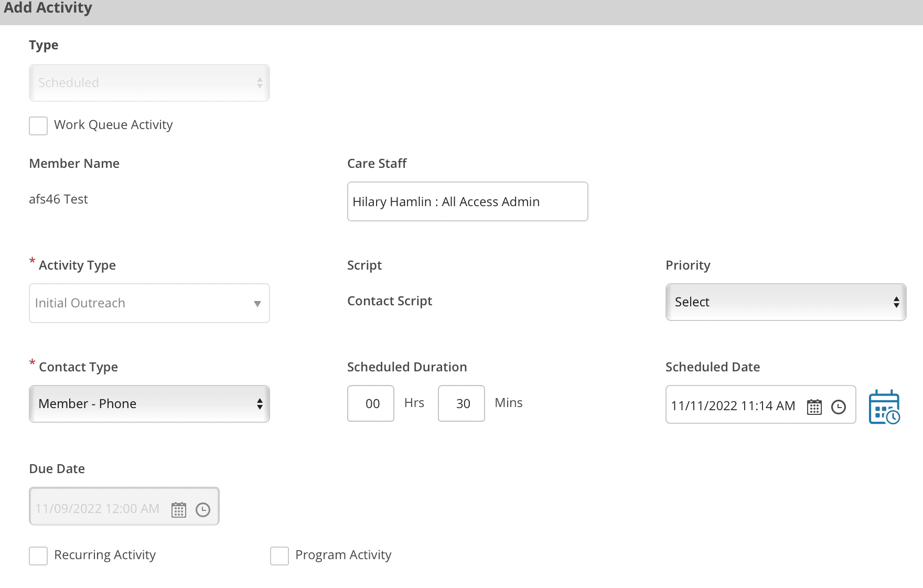This screenshot has width=923, height=588.
Task: Open Due Date calendar picker icon
Action: point(179,509)
